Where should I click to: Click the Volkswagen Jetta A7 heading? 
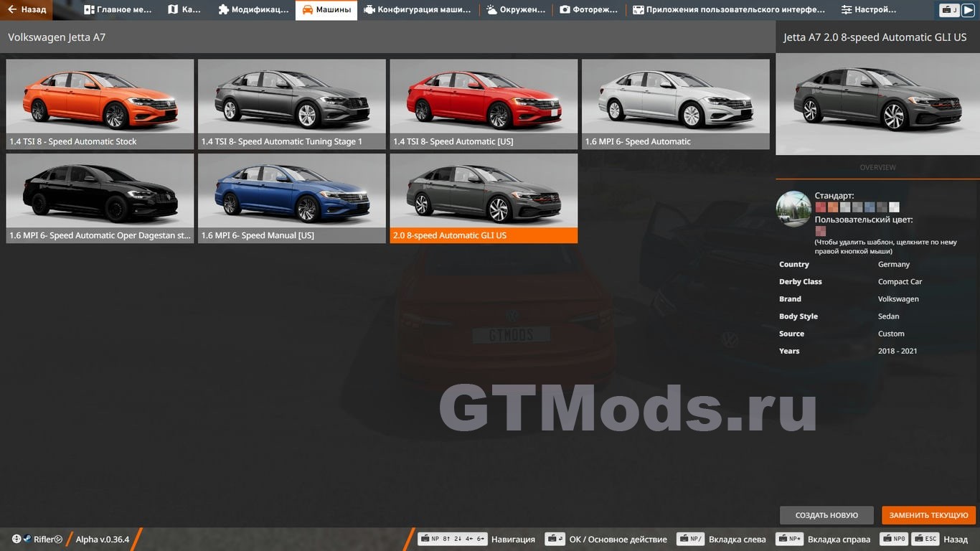(x=57, y=37)
